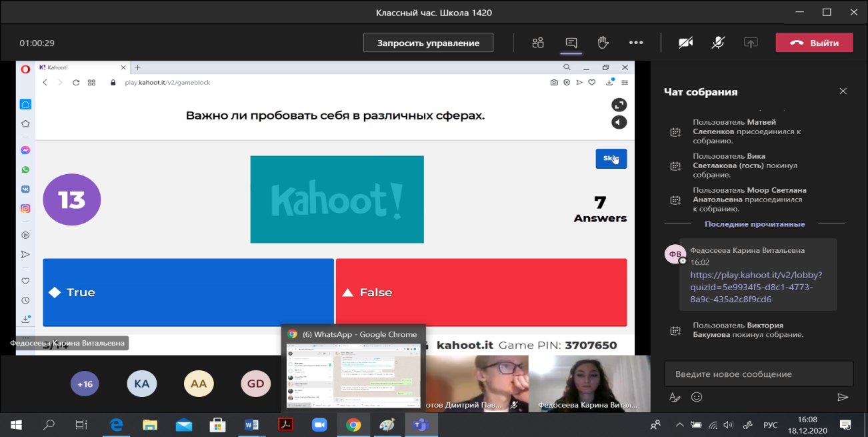
Task: Open Opera sidebar home icon
Action: (25, 104)
